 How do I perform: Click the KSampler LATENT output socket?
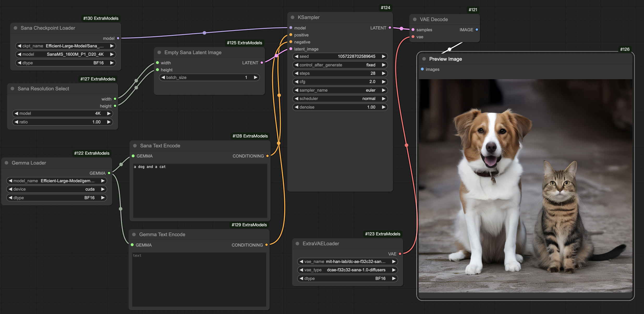pos(390,28)
